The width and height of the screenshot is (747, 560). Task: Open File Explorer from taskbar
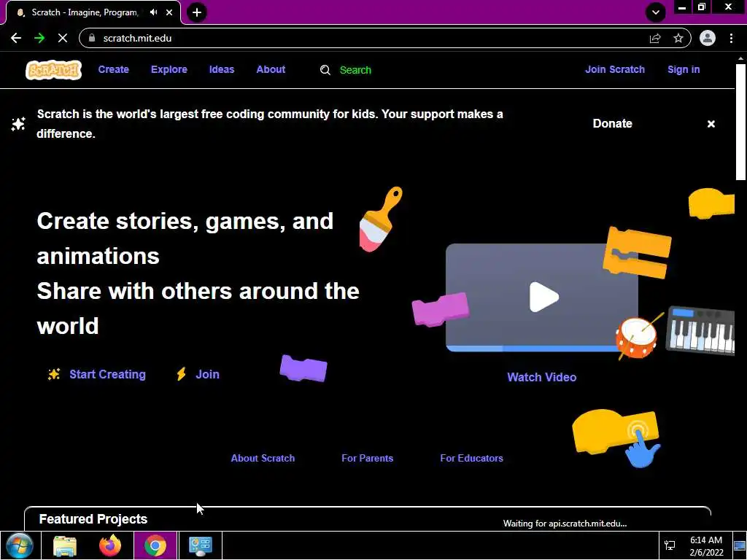coord(65,545)
